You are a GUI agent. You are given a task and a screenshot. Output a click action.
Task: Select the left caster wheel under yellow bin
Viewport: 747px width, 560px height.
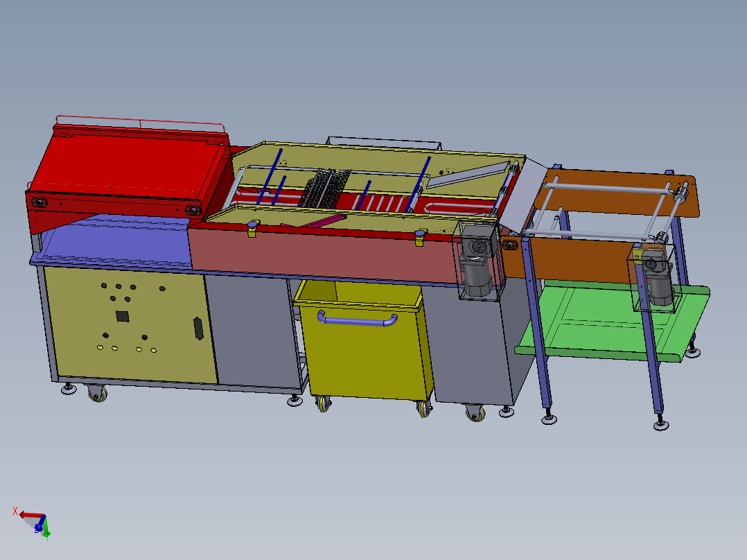pos(324,404)
